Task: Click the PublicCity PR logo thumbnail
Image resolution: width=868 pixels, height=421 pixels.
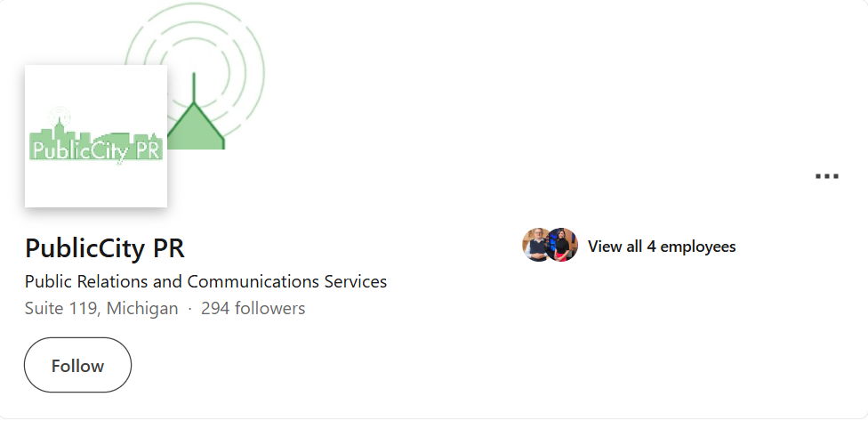Action: pos(96,136)
